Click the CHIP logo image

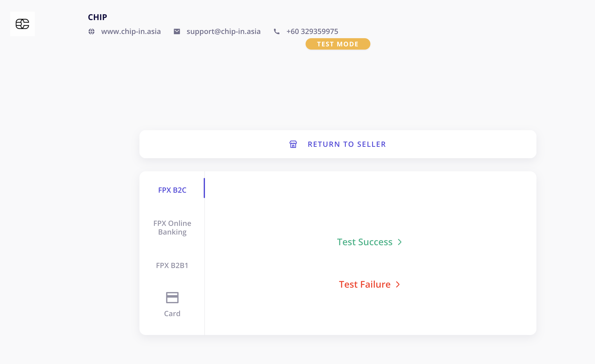click(x=22, y=24)
